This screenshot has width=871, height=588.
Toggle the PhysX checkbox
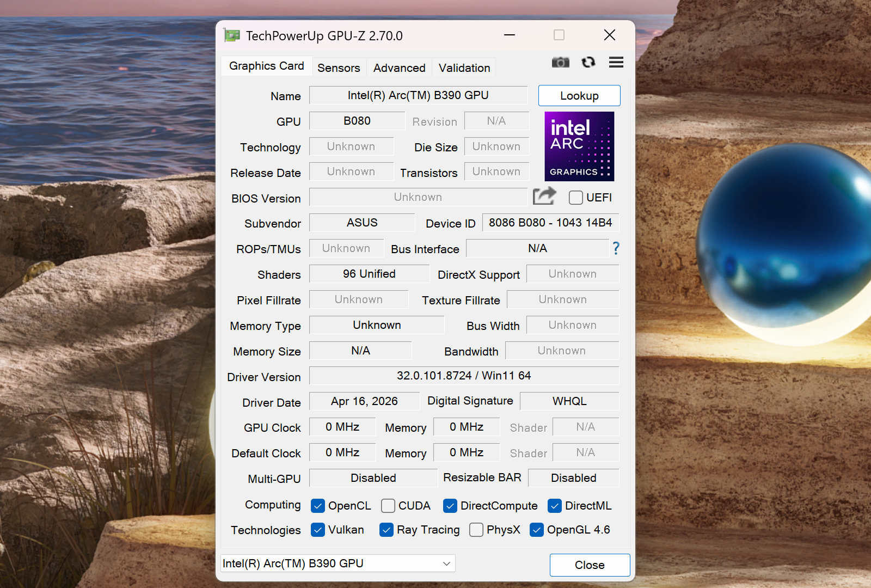click(x=476, y=530)
